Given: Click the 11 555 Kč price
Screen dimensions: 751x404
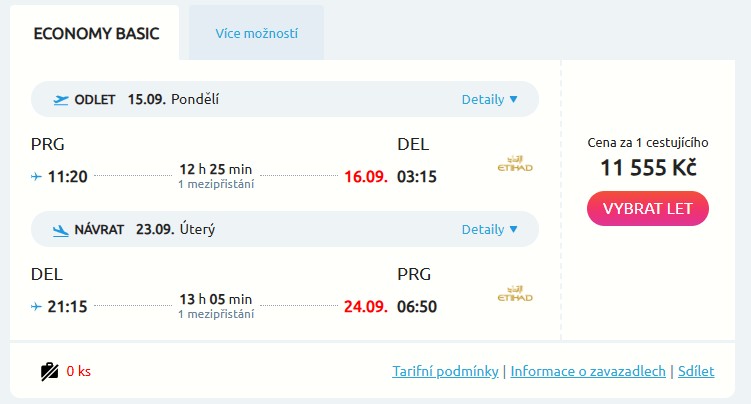Looking at the screenshot, I should (648, 168).
